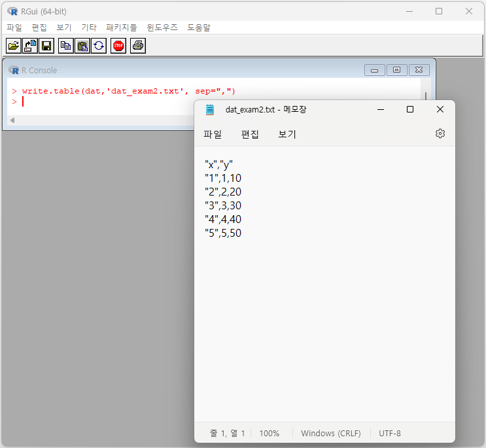Image resolution: width=486 pixels, height=448 pixels.
Task: Close the dat_exam2.txt Notepad window
Action: (440, 109)
